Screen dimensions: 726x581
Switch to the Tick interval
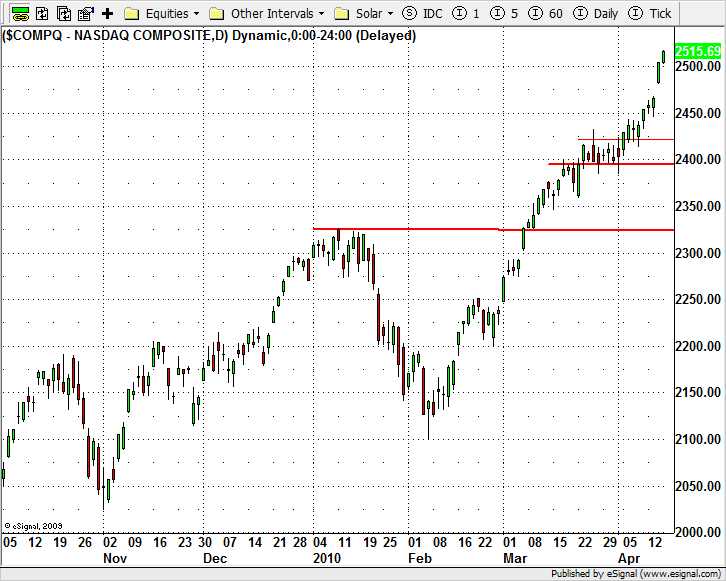point(650,13)
